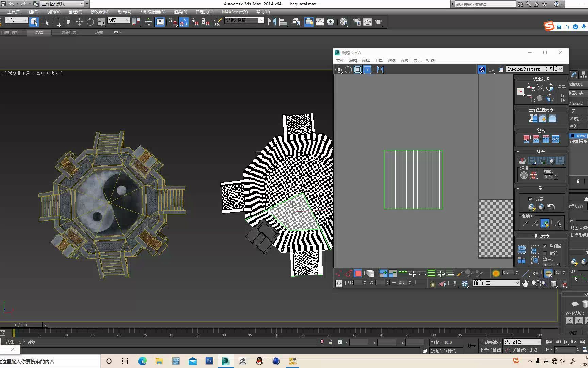
Task: Click the Quick Peel icon in 剥 panel
Action: [532, 207]
